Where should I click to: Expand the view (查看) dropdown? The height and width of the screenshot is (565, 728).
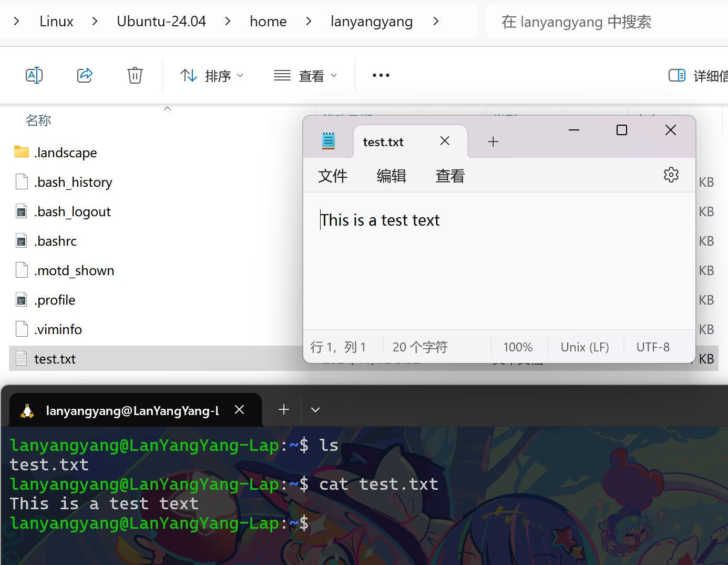click(305, 76)
